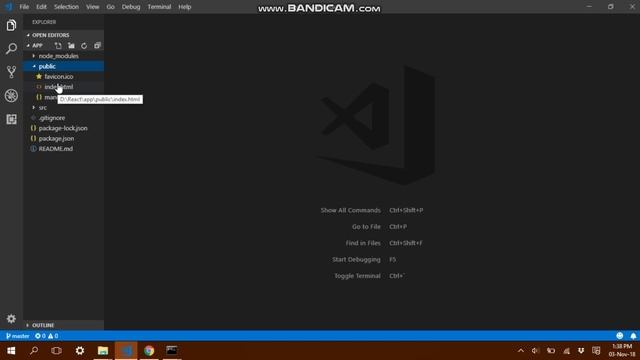Screen dimensions: 640x360
Task: Open the Source Control view
Action: 11,72
